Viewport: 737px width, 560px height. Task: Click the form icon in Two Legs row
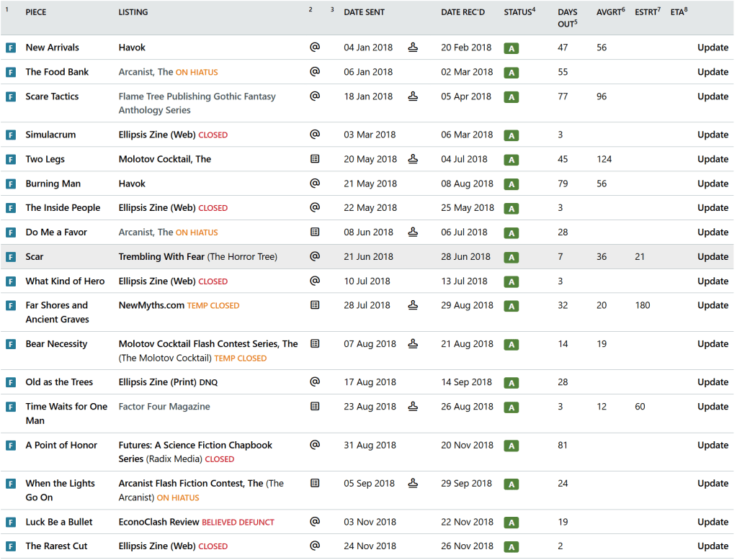coord(314,159)
